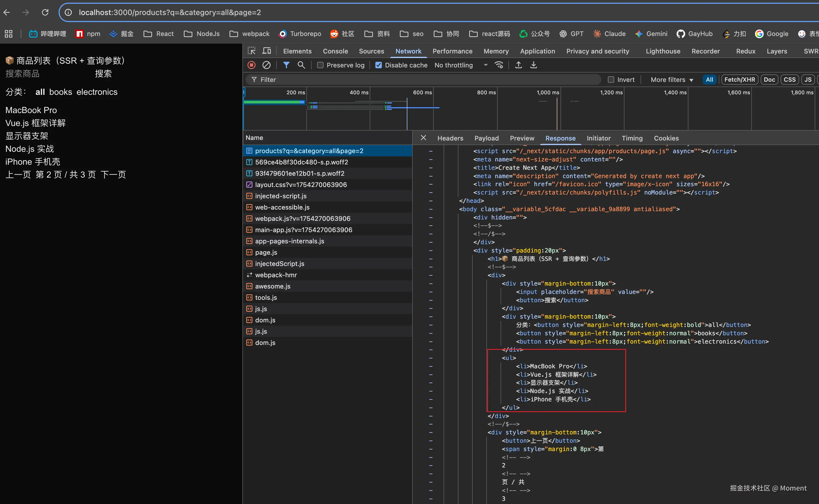
Task: Switch to the Console tab
Action: pos(335,51)
